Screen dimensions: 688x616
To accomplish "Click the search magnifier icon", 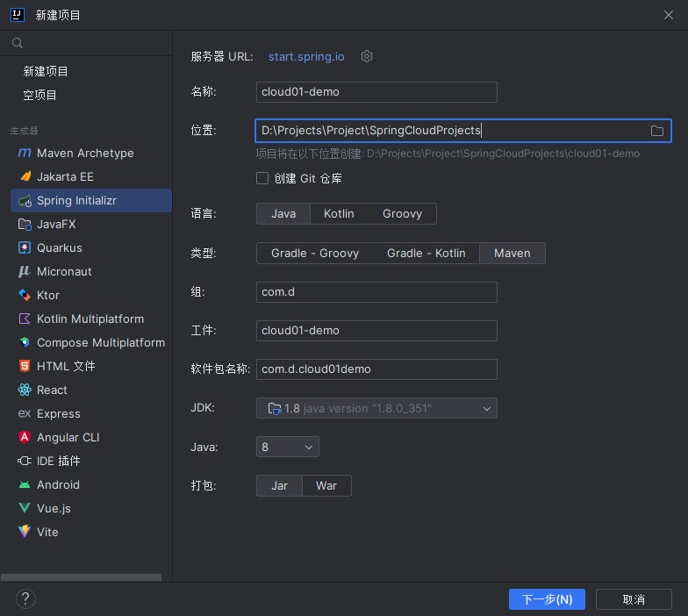I will pos(18,43).
